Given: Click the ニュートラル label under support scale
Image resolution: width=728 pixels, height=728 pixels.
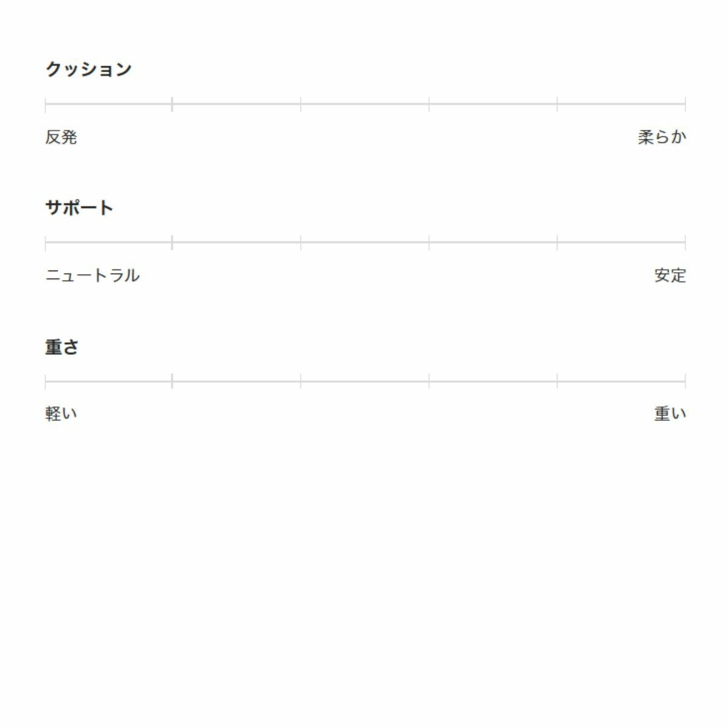Looking at the screenshot, I should [92, 275].
